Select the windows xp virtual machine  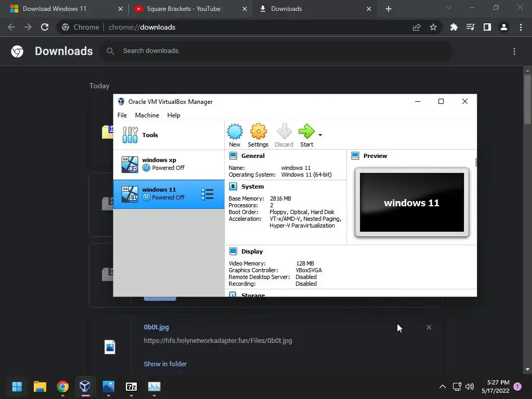(x=169, y=164)
